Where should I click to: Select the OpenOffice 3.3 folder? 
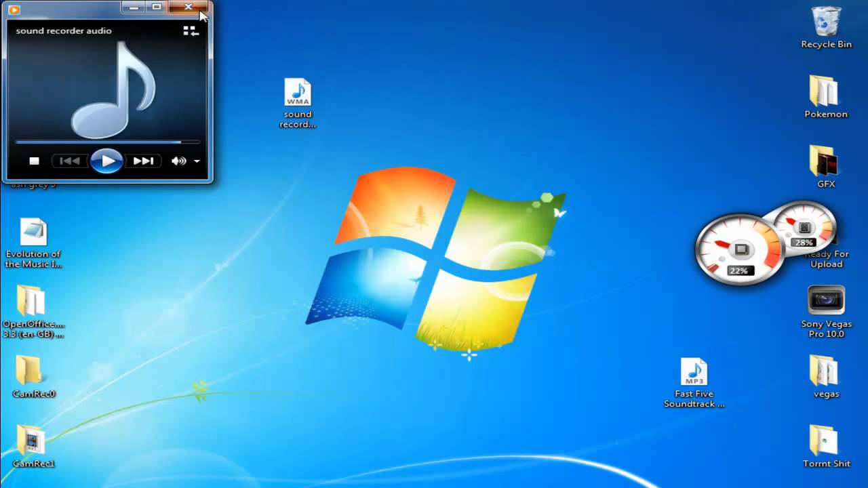coord(33,312)
